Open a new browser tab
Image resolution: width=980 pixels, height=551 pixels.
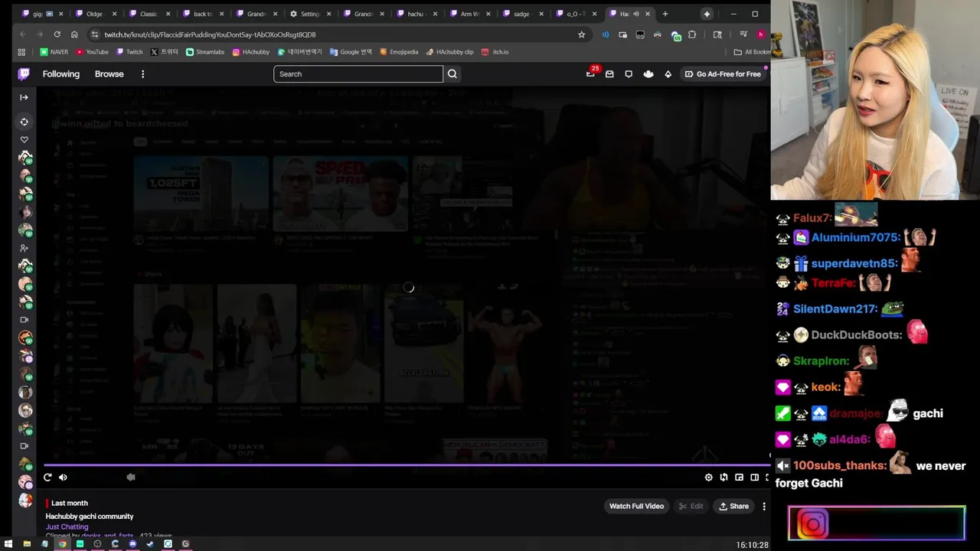click(665, 14)
